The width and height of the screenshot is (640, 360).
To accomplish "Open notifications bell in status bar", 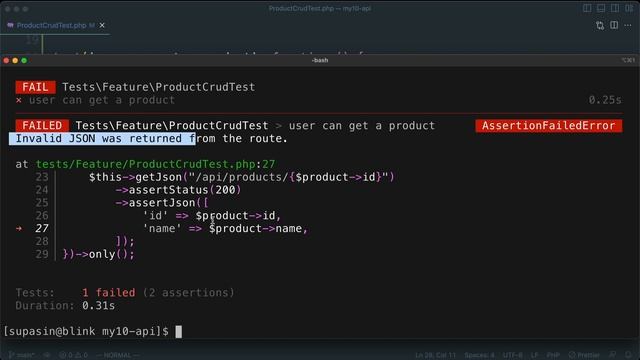I will click(x=629, y=355).
